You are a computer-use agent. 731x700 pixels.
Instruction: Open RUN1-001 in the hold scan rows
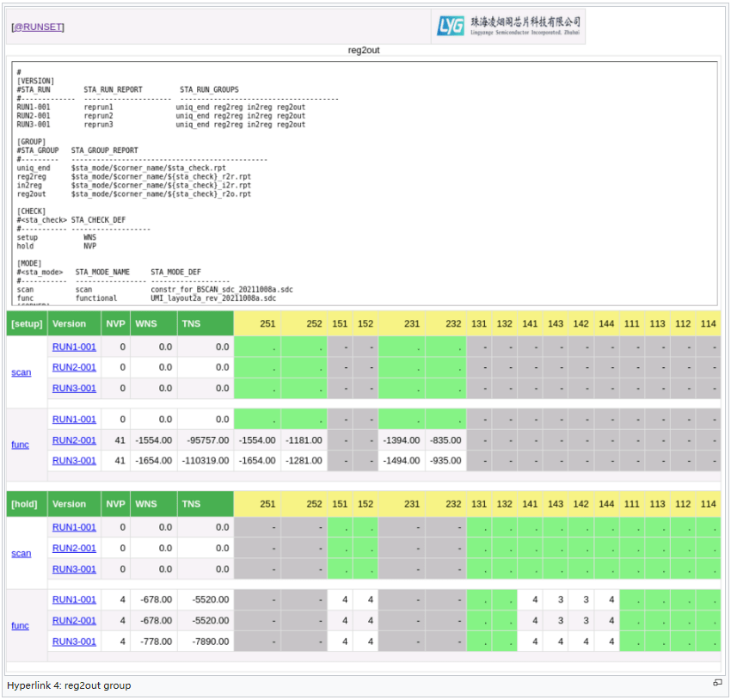click(74, 527)
